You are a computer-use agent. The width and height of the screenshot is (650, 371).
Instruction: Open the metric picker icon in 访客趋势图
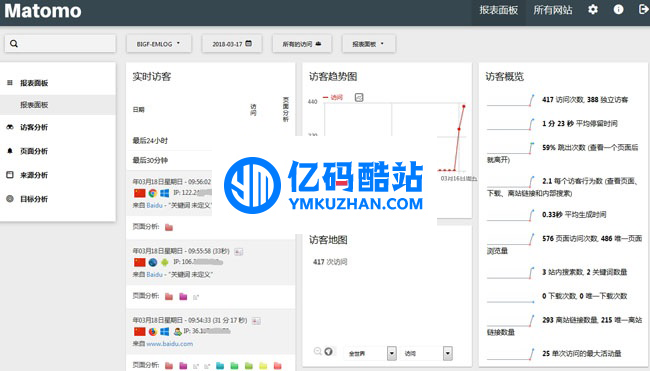[359, 97]
